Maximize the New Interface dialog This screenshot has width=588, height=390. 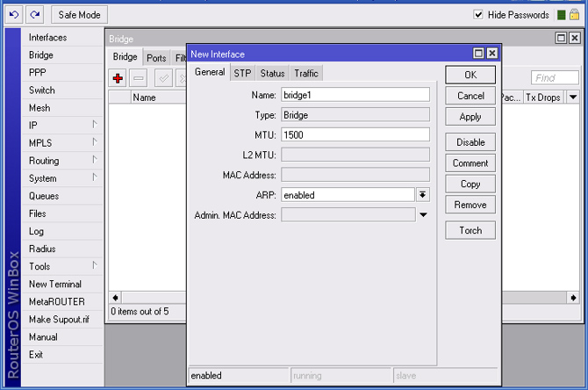478,54
